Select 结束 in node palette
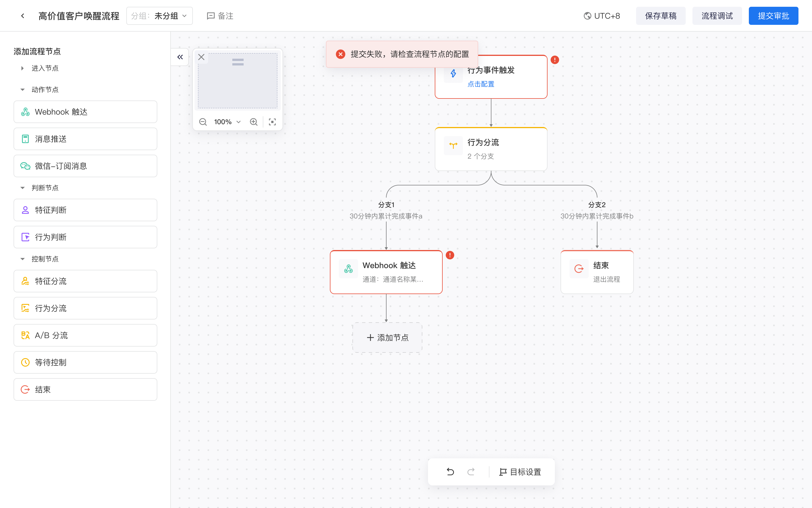 point(85,389)
